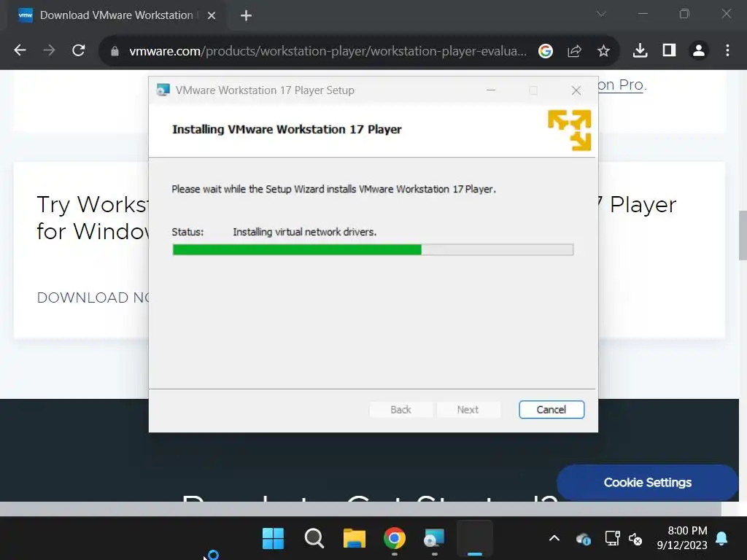Click the VMware Setup title bar icon
Image resolution: width=747 pixels, height=560 pixels.
(163, 90)
